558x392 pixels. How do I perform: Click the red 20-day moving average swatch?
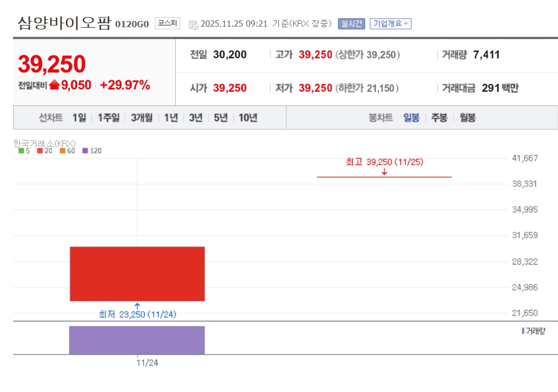pos(40,151)
